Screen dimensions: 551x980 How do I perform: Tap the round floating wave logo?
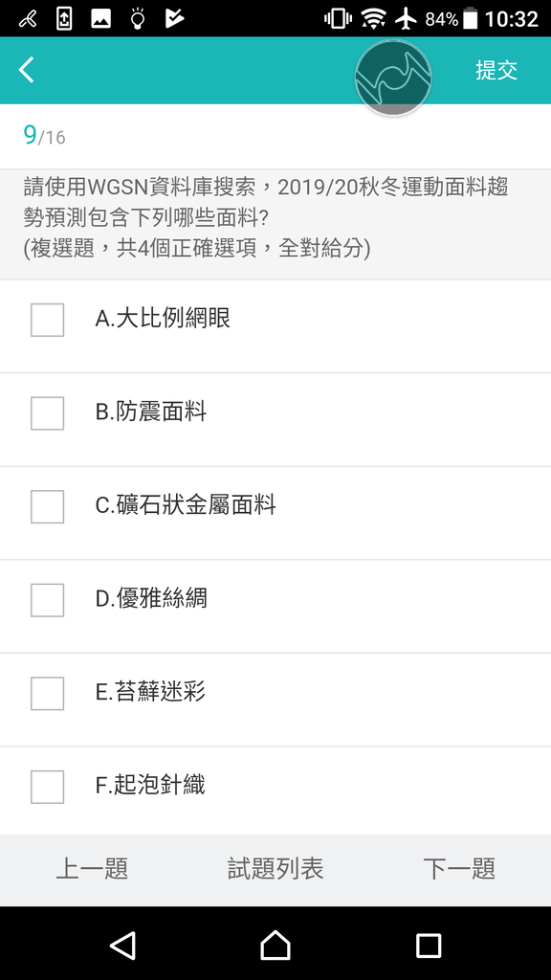393,78
